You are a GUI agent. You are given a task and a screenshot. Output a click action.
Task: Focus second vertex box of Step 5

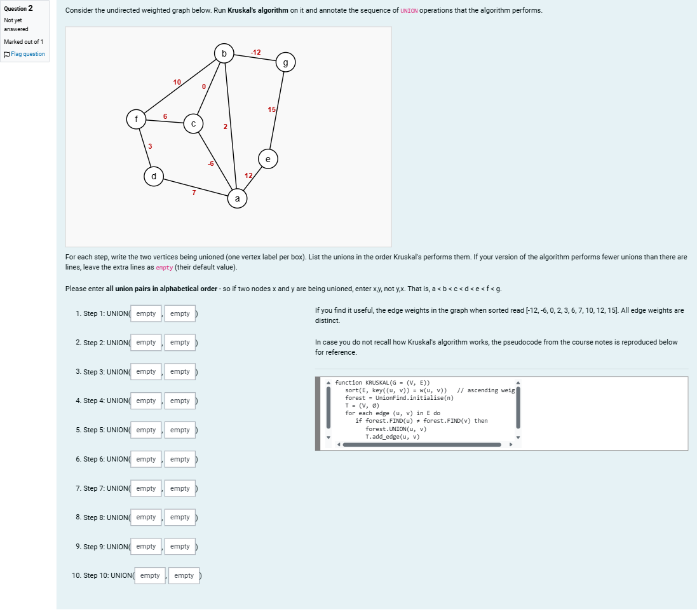pos(180,430)
